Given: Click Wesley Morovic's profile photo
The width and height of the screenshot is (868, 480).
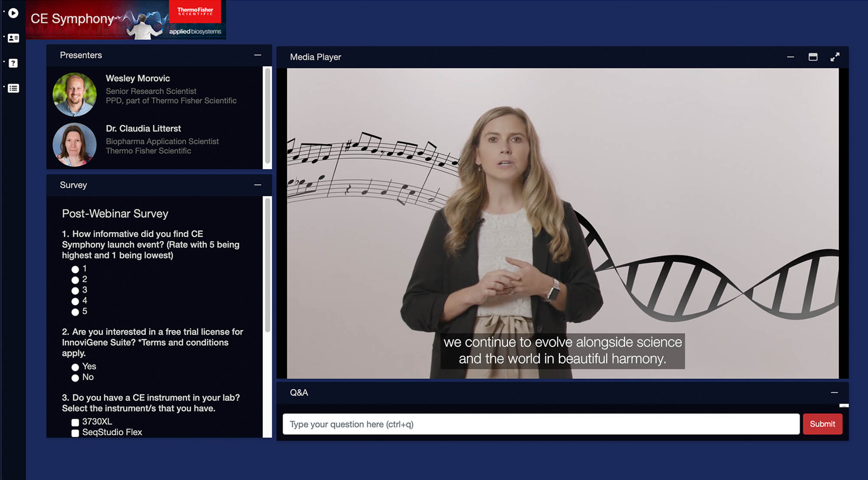Looking at the screenshot, I should (x=75, y=94).
